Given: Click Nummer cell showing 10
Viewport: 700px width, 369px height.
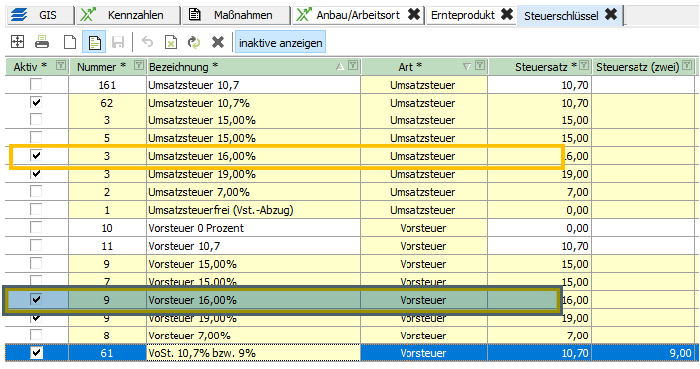Looking at the screenshot, I should pos(107,228).
